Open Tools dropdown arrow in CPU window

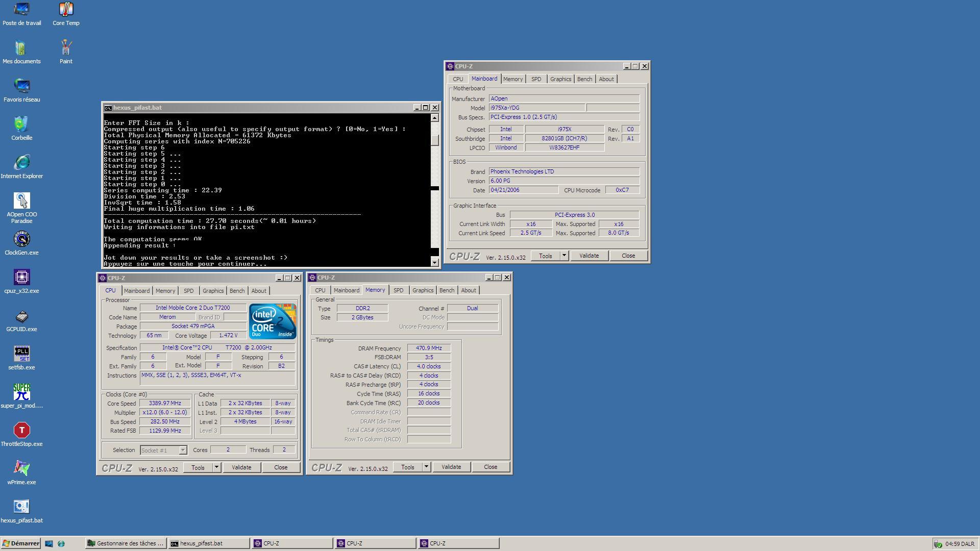click(216, 467)
